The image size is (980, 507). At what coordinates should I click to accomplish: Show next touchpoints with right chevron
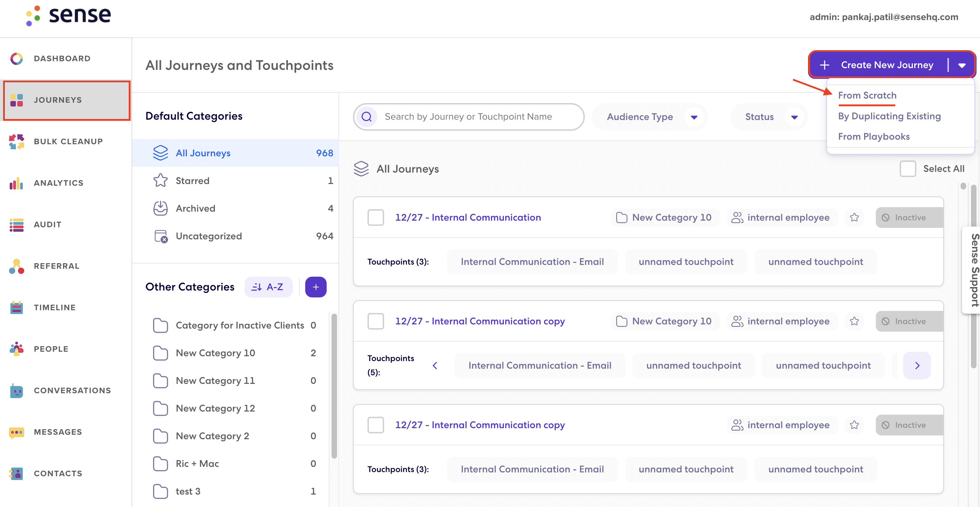tap(917, 366)
